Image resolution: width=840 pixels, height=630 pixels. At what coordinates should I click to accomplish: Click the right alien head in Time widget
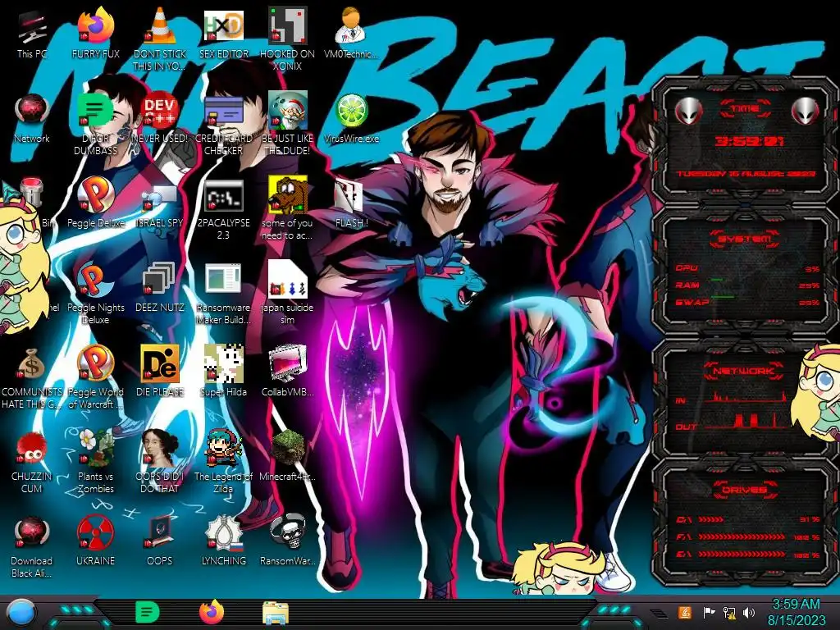pyautogui.click(x=806, y=111)
